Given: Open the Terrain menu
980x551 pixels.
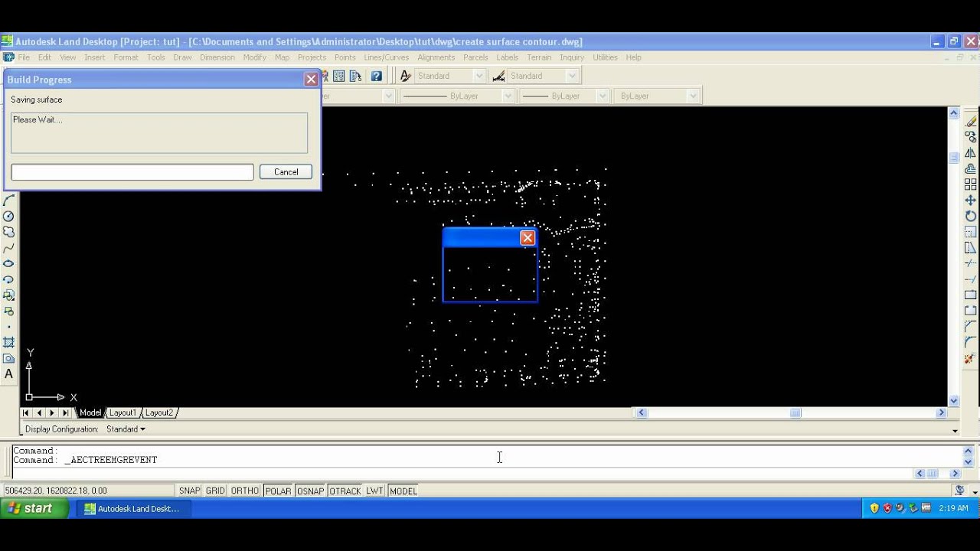Looking at the screenshot, I should 539,57.
